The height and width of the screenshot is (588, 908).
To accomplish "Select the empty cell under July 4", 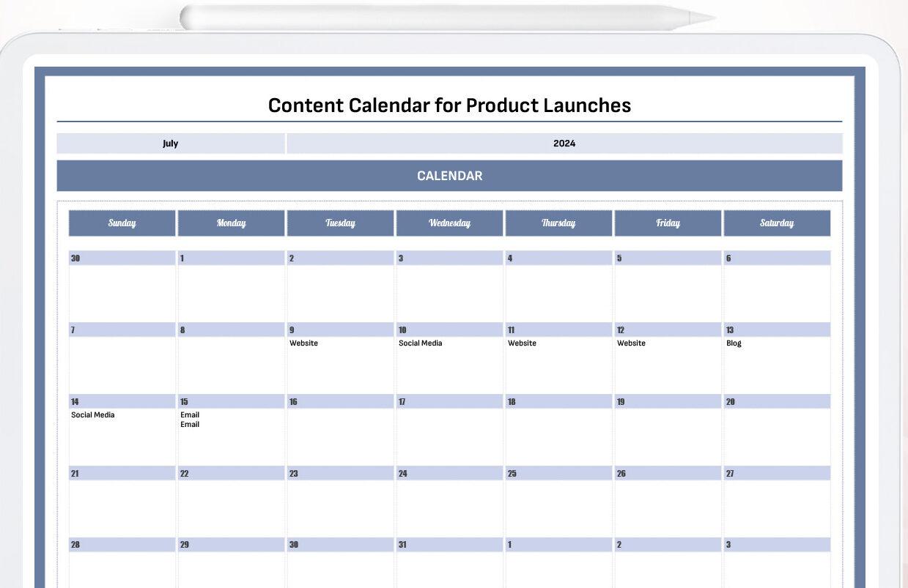I will point(558,293).
